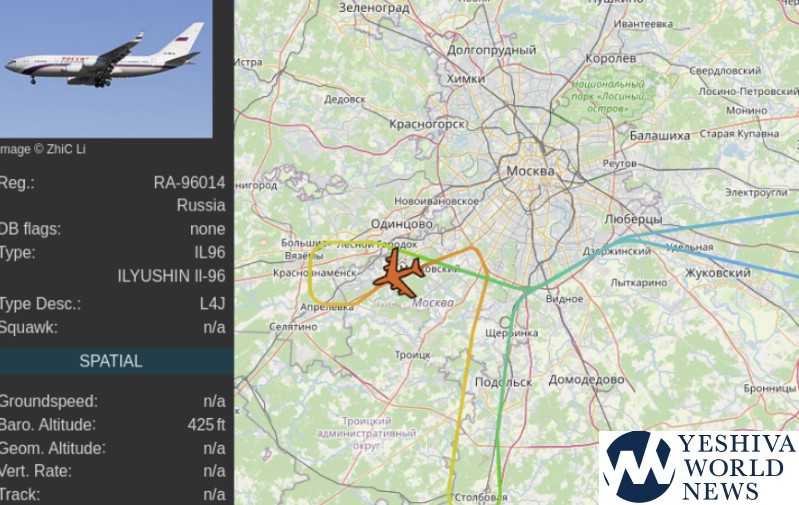Select the Squawk n/a value

pyautogui.click(x=214, y=327)
